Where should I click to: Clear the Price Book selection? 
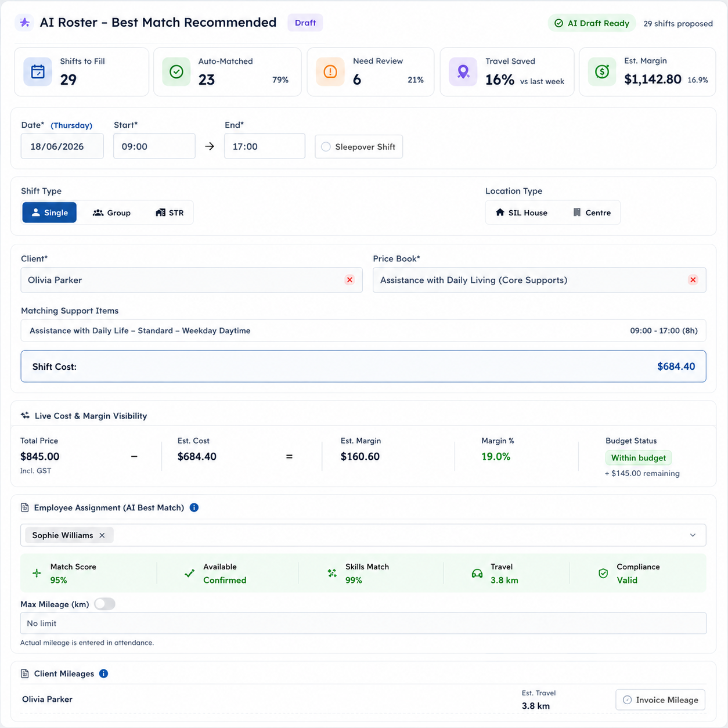(693, 280)
